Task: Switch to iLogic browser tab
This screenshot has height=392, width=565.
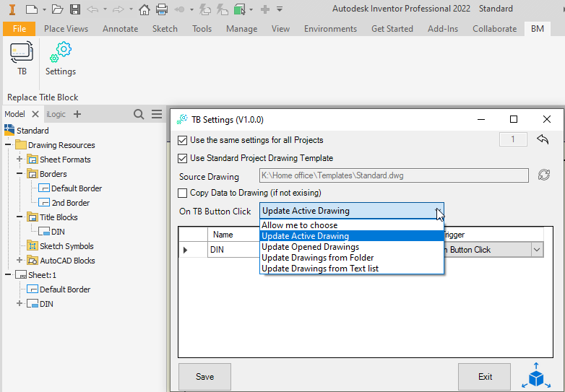Action: coord(56,114)
